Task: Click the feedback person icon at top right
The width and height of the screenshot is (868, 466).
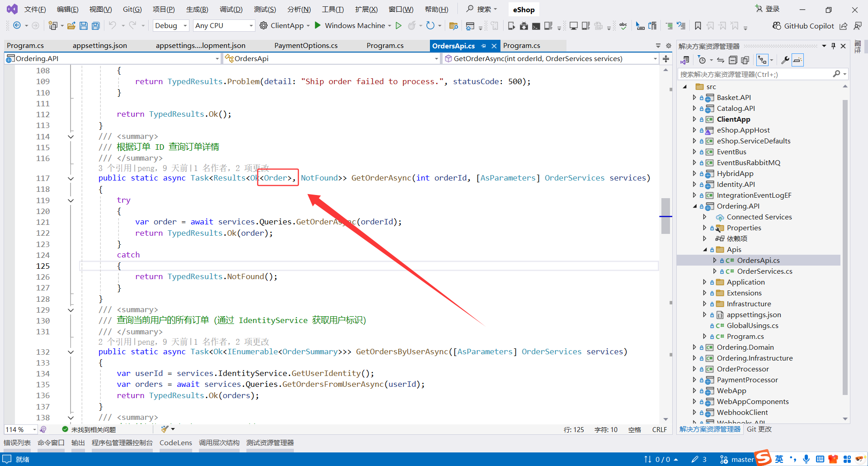Action: [858, 26]
